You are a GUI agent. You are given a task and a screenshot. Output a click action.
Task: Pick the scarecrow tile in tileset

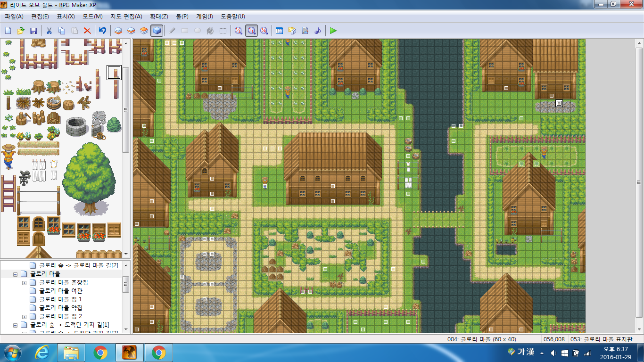click(x=8, y=156)
